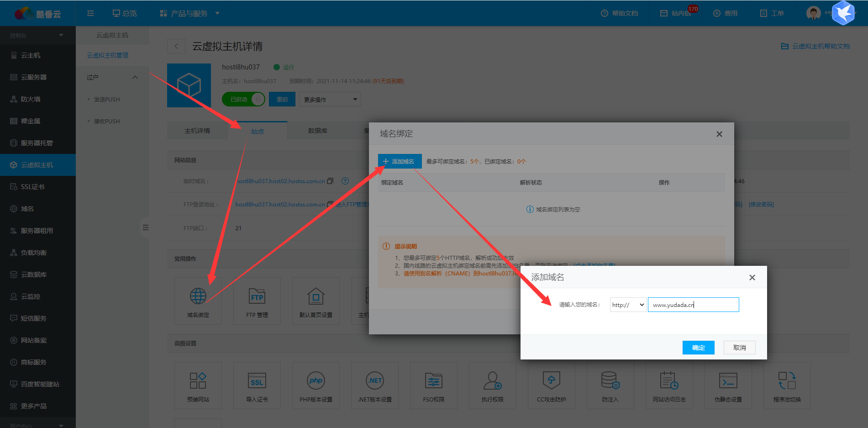Image resolution: width=868 pixels, height=428 pixels.
Task: Select 云监控 in the sidebar
Action: 37,296
